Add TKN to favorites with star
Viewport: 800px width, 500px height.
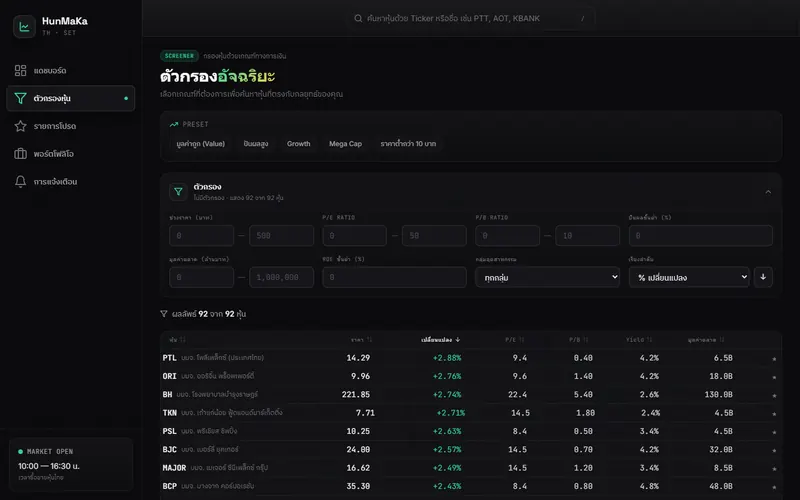[774, 414]
